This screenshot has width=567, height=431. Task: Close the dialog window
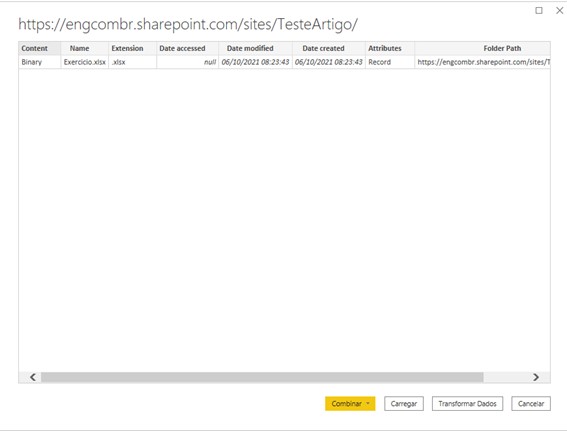tap(559, 10)
